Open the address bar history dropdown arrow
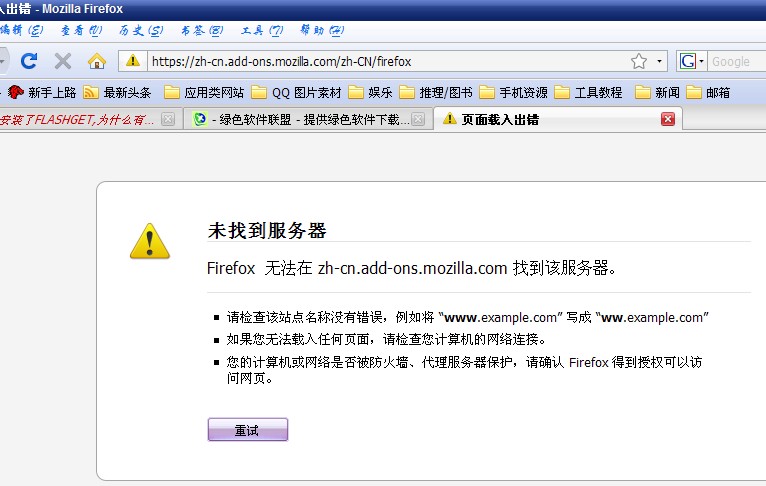 [x=659, y=62]
